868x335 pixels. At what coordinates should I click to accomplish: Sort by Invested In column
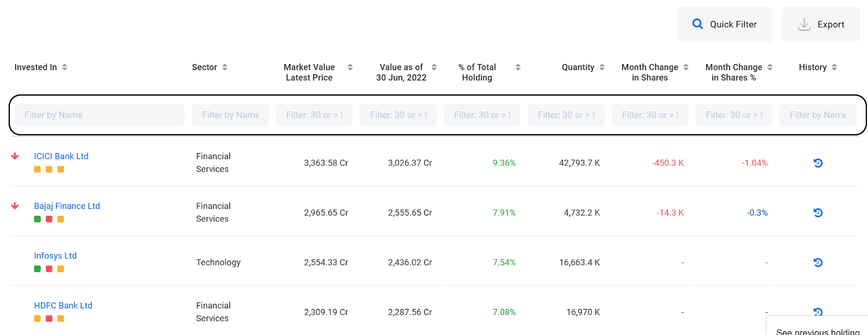tap(65, 67)
